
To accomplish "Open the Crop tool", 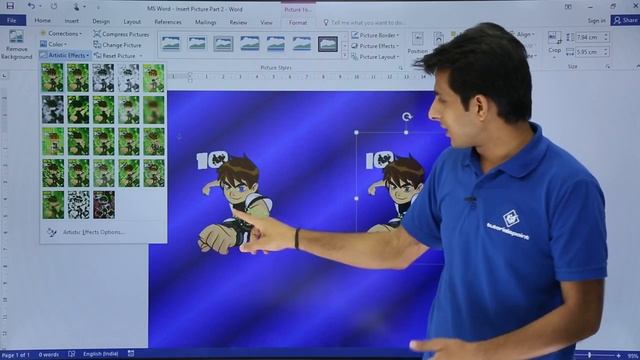I will tap(554, 43).
